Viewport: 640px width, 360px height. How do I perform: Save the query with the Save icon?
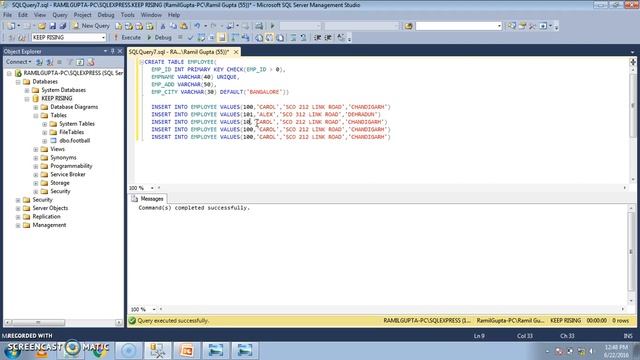point(52,26)
